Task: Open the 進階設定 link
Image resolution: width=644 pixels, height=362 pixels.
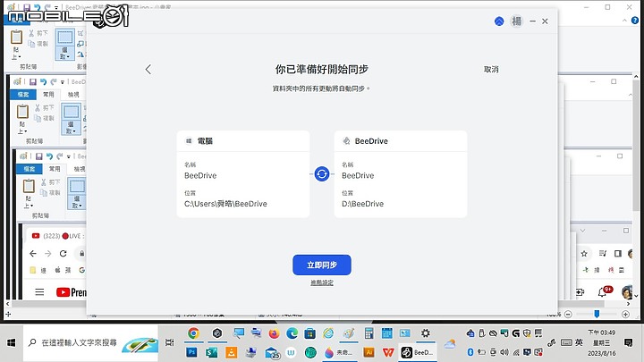Action: (322, 282)
